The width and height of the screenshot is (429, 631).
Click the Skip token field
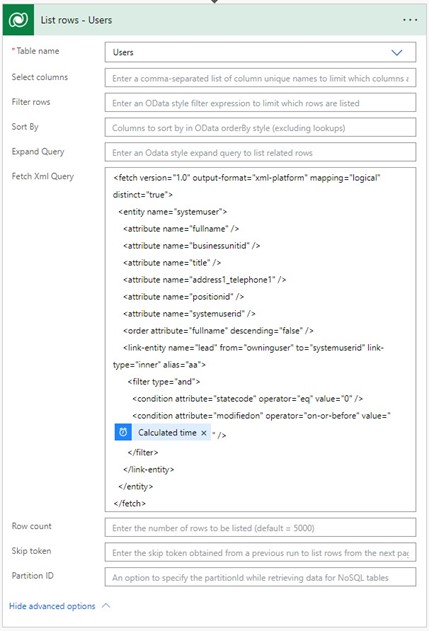[x=260, y=553]
